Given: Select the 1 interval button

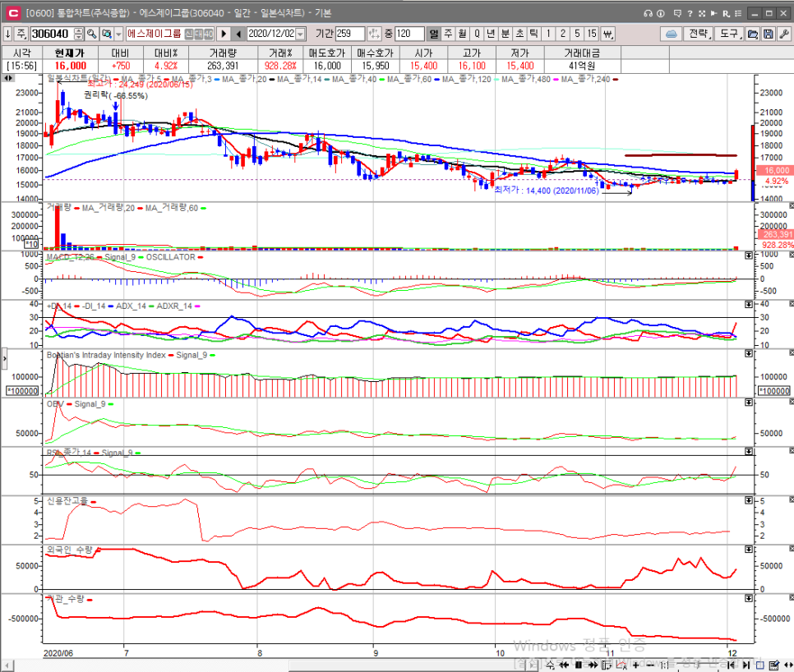Looking at the screenshot, I should pos(548,34).
